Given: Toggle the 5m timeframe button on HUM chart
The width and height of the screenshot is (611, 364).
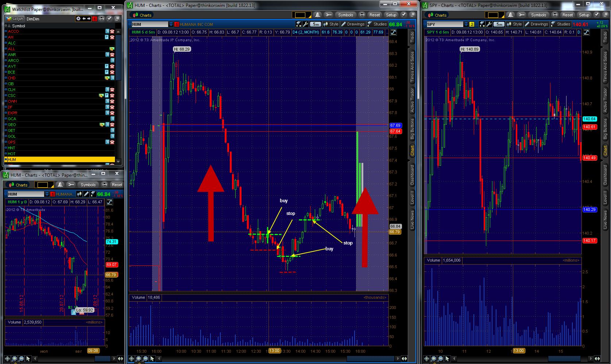Looking at the screenshot, I should tap(316, 24).
